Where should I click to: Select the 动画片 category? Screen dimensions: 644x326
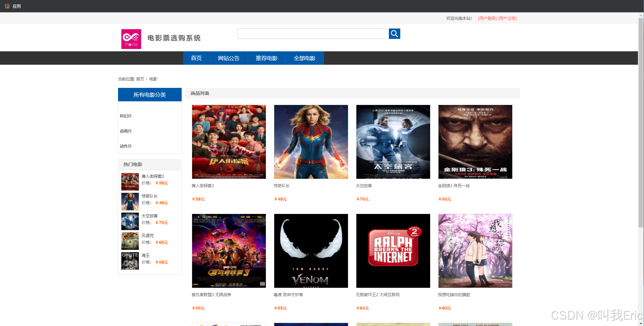click(126, 131)
